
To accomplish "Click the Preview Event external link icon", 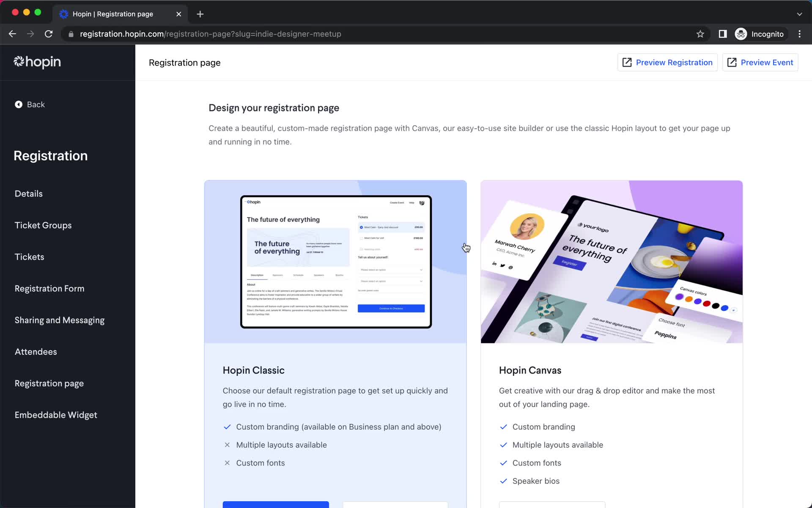I will pyautogui.click(x=732, y=63).
